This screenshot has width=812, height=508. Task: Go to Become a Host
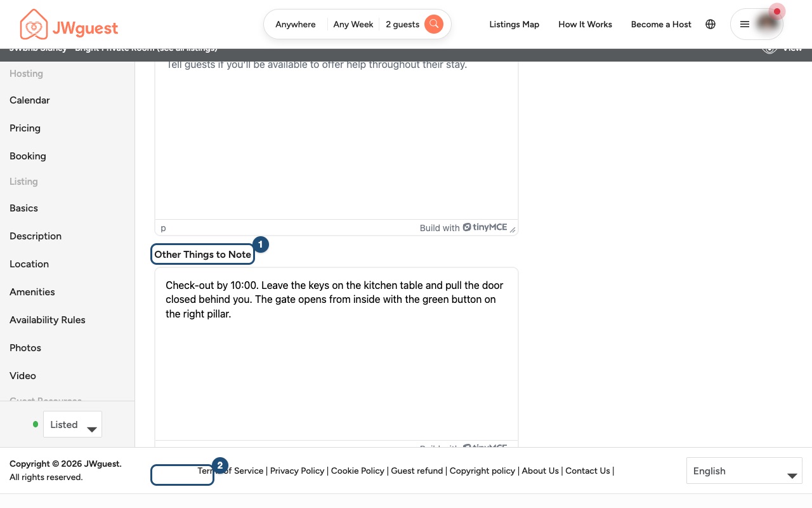[661, 24]
